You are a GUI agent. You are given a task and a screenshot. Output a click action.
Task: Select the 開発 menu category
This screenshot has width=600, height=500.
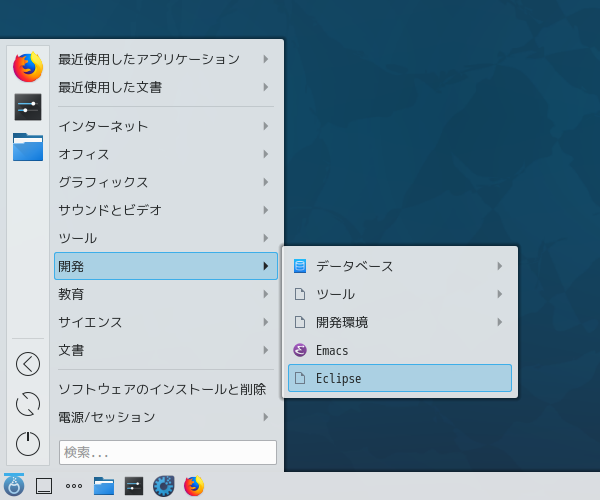pos(166,266)
